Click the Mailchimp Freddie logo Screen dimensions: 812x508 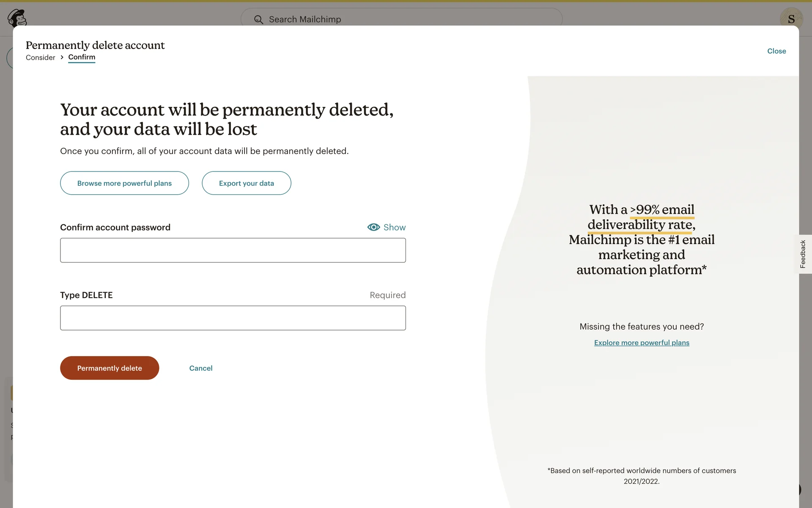point(17,18)
